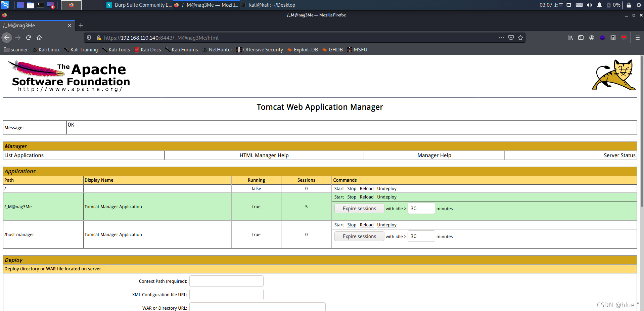Toggle the sidebar view icon
The width and height of the screenshot is (644, 311).
[581, 38]
